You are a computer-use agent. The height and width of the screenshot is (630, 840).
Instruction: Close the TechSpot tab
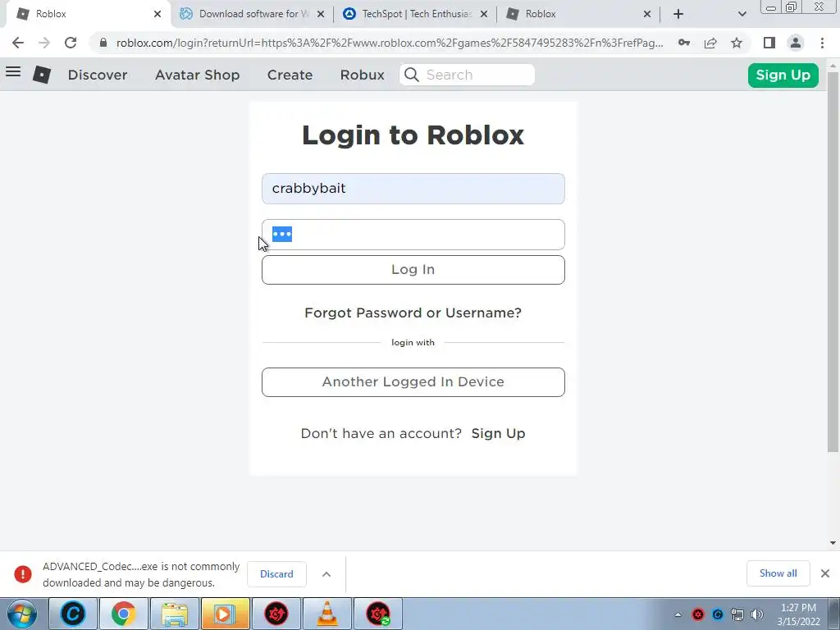(484, 14)
